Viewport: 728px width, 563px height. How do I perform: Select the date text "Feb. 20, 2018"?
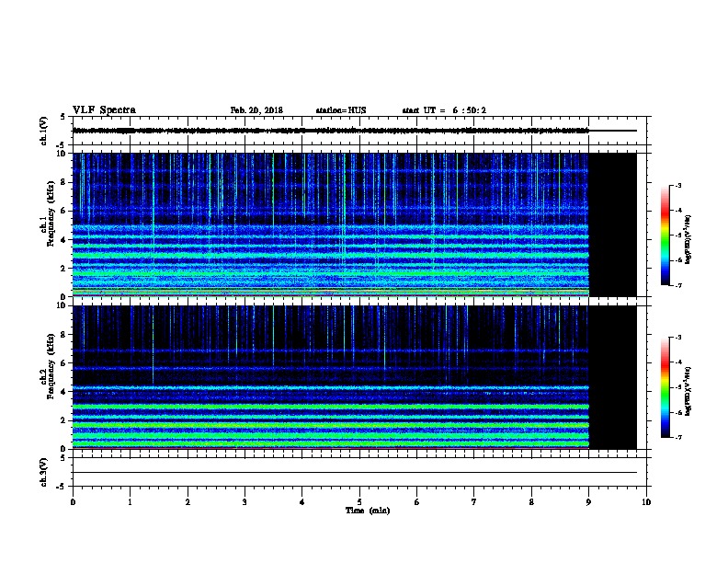(256, 110)
